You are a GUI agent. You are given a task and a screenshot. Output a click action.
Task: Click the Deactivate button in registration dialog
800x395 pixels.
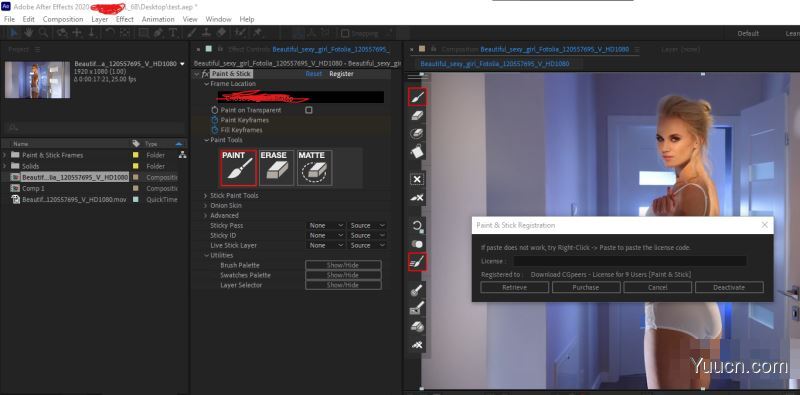[729, 287]
